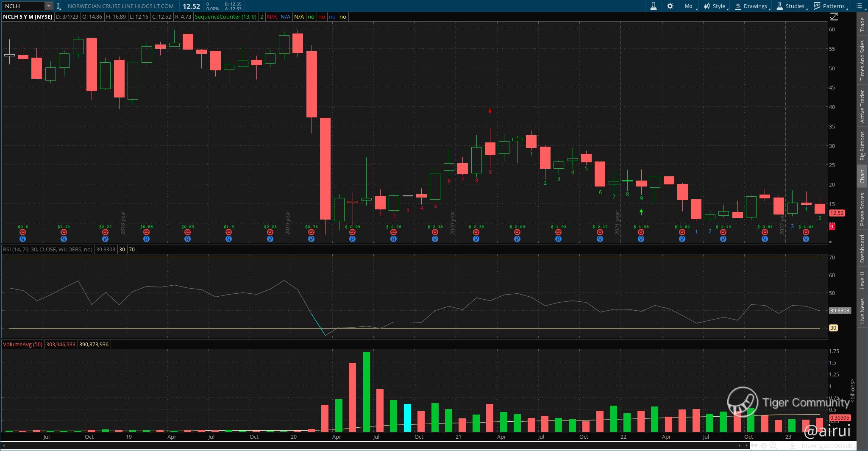Click the red phone icon under $-0.64

click(x=765, y=232)
